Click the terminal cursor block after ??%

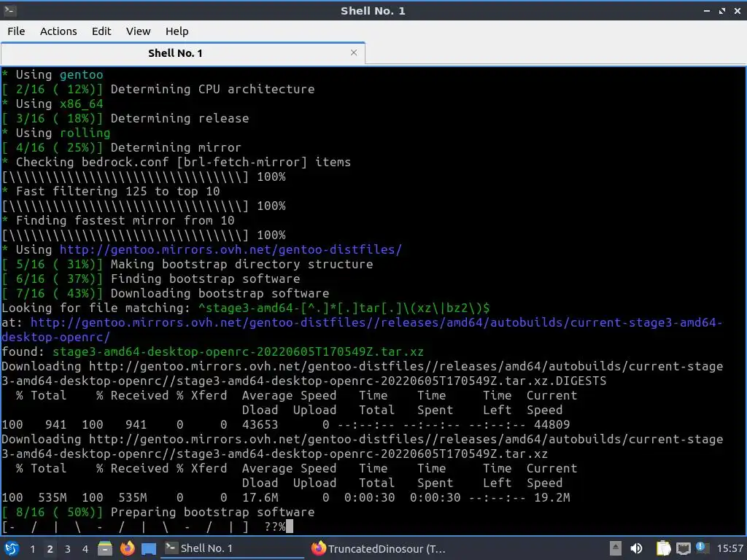[x=290, y=526]
